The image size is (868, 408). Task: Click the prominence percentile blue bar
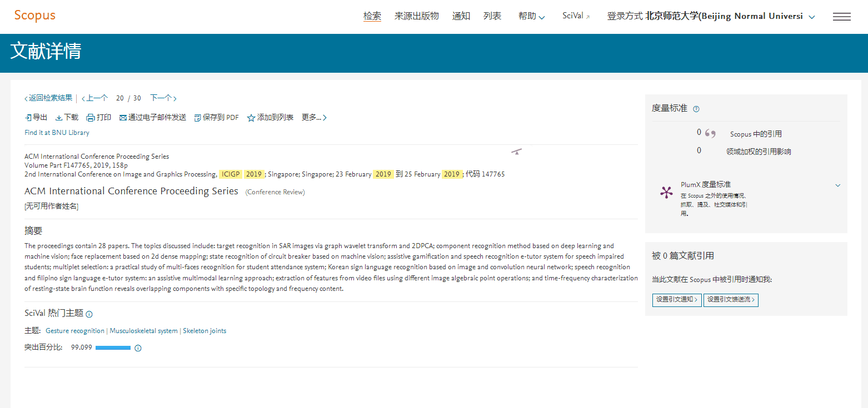click(x=113, y=348)
